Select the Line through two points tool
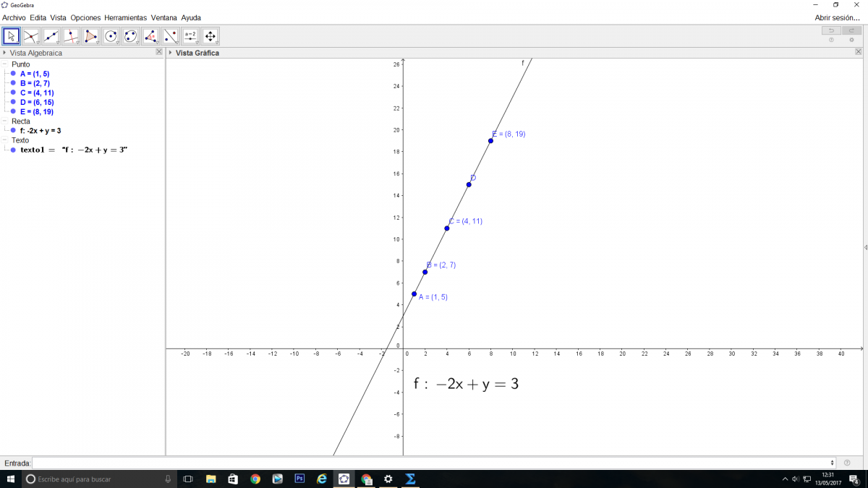Viewport: 868px width, 488px height. [x=51, y=36]
